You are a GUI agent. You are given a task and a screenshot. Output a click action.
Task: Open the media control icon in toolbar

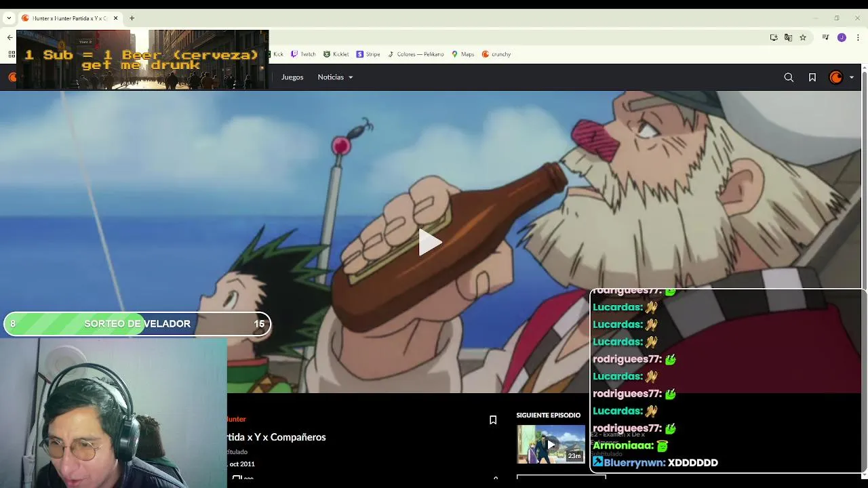coord(825,37)
